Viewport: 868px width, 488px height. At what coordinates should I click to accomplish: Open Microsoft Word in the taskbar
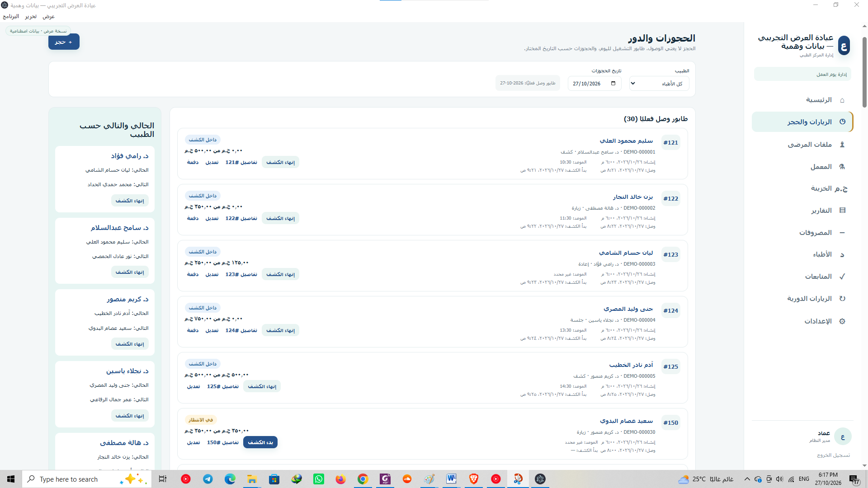coord(451,479)
